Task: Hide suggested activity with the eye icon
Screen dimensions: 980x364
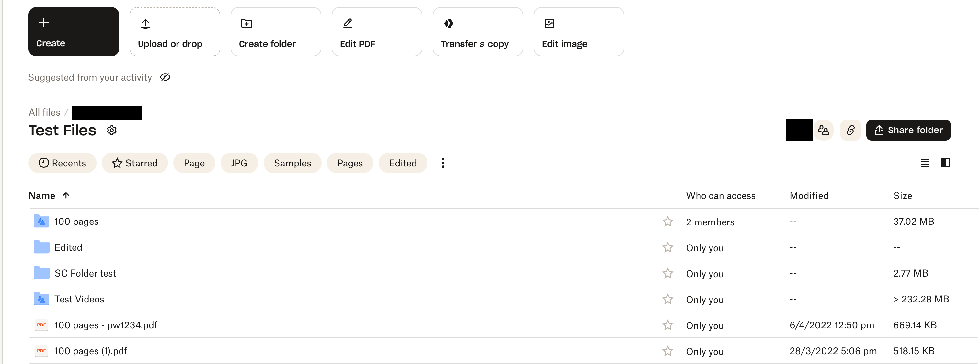Action: pos(165,77)
